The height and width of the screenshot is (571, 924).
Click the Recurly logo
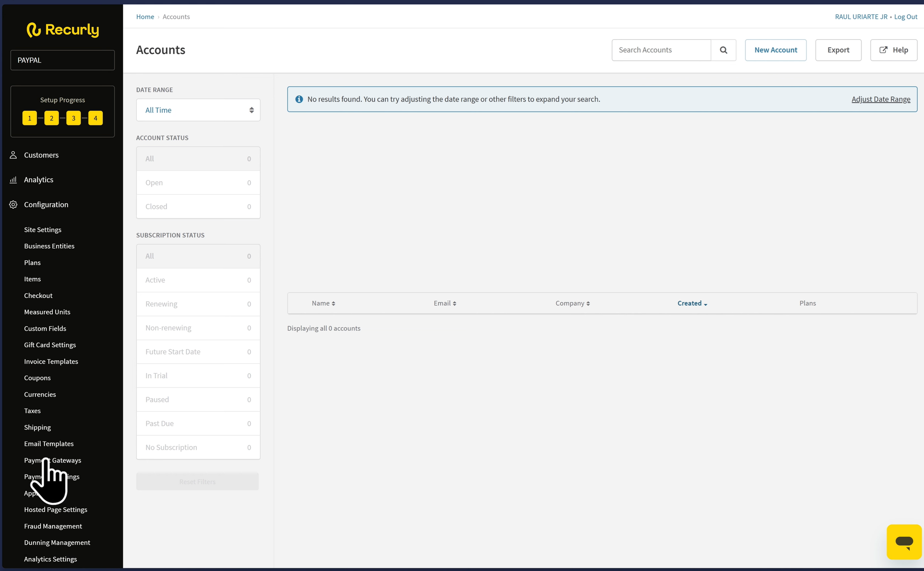[63, 30]
